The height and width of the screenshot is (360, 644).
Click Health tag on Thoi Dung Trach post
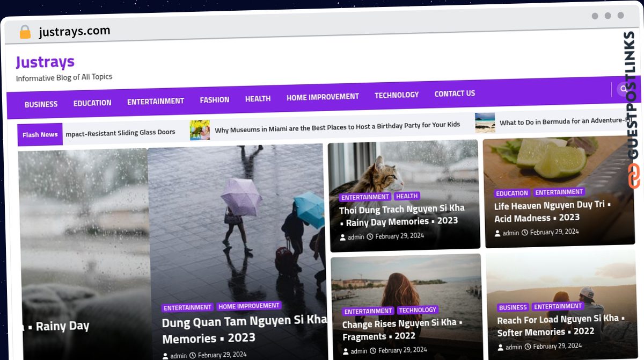[x=407, y=196]
